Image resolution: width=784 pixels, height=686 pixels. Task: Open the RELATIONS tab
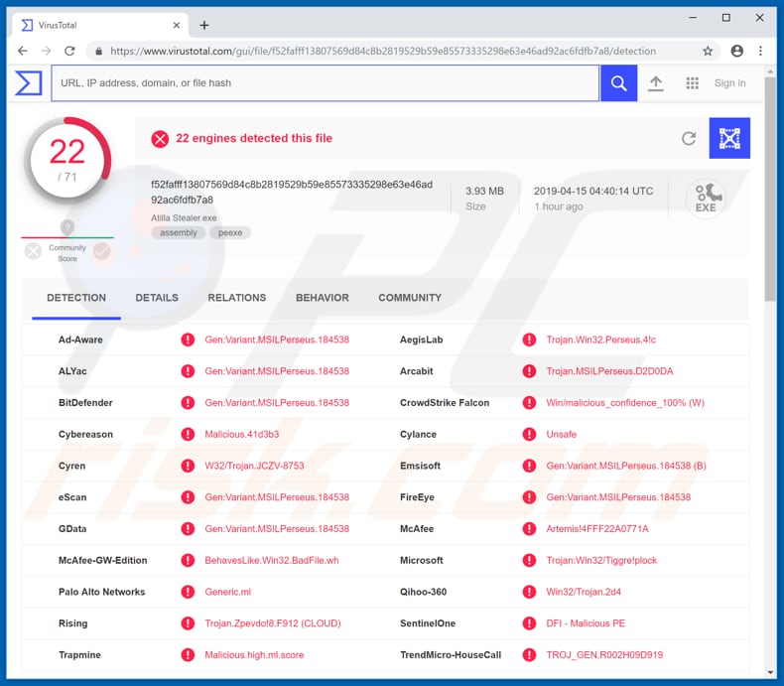[237, 298]
